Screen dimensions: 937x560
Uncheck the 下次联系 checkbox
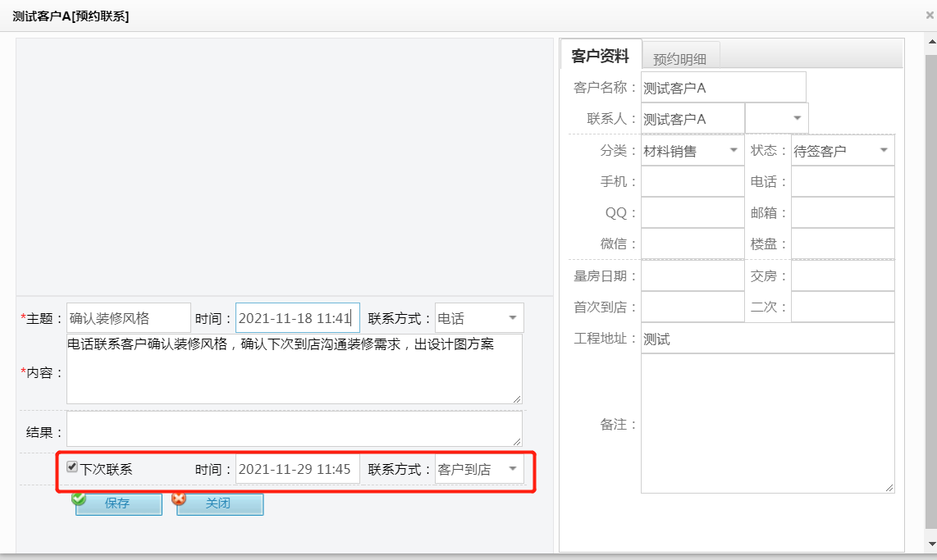click(x=72, y=467)
